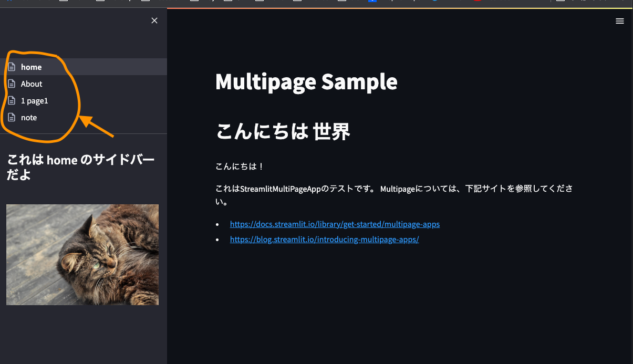The height and width of the screenshot is (364, 633).
Task: Click the "こんにちは 世界" subheading
Action: coord(283,132)
